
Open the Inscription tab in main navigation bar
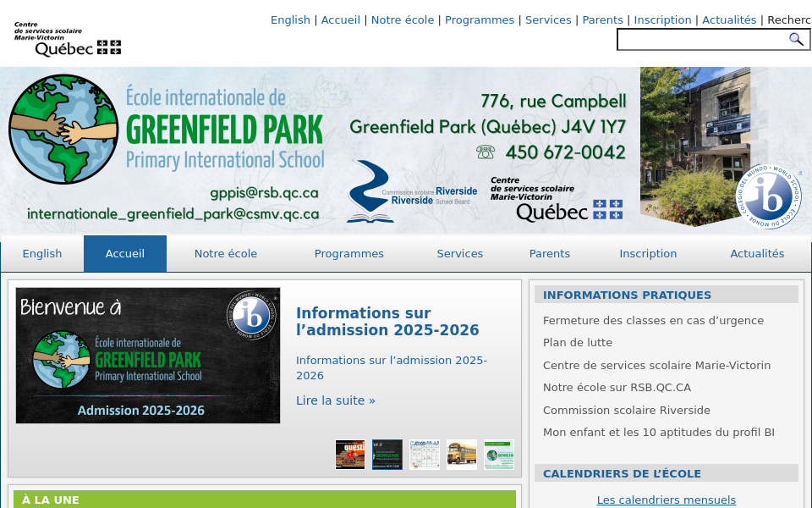(x=648, y=253)
